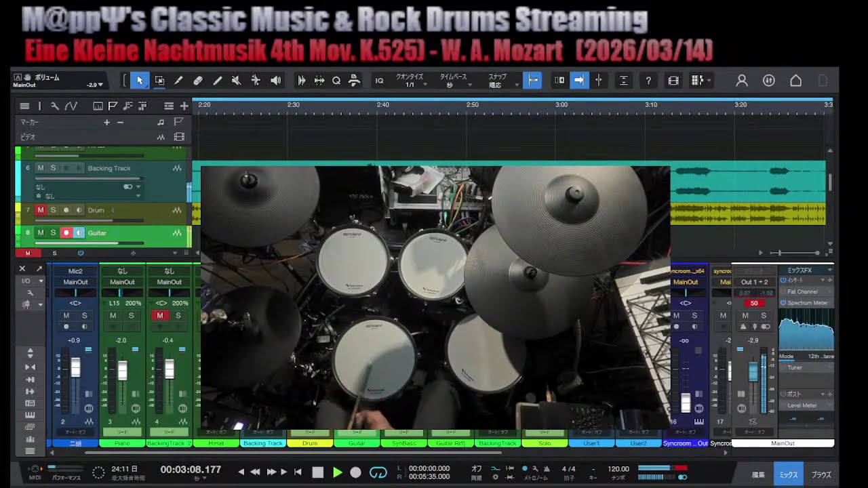
Task: Mute the Mic2 mixer channel
Action: pyautogui.click(x=66, y=315)
